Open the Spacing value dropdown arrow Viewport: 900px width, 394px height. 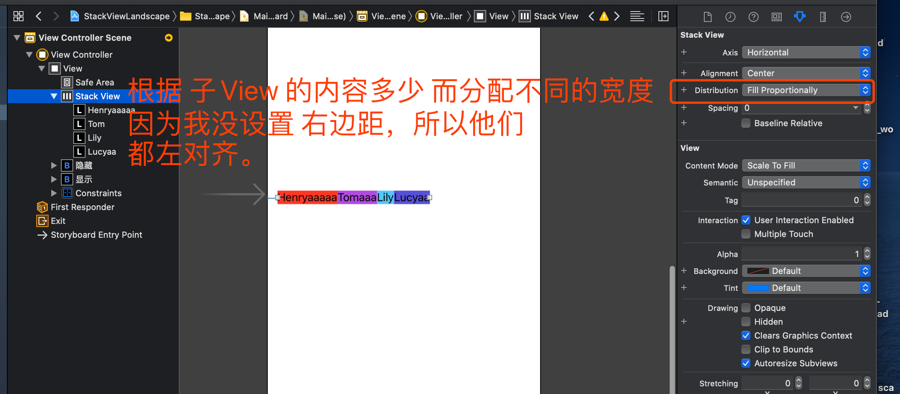[856, 108]
